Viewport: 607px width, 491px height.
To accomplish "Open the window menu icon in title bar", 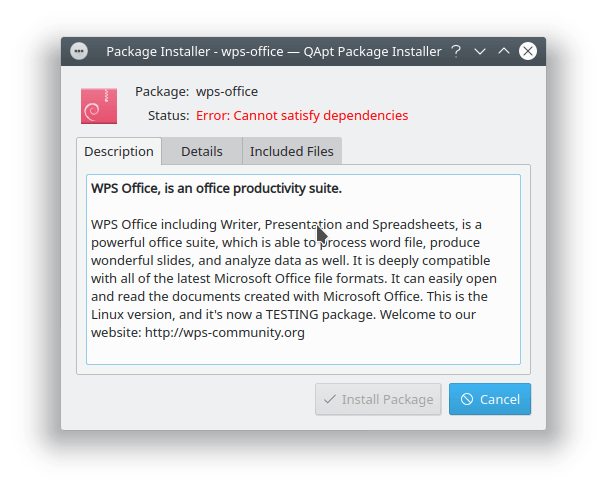I will [80, 51].
